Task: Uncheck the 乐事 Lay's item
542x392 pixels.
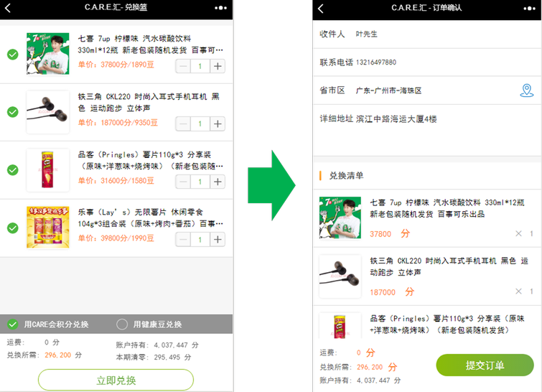Action: point(13,228)
